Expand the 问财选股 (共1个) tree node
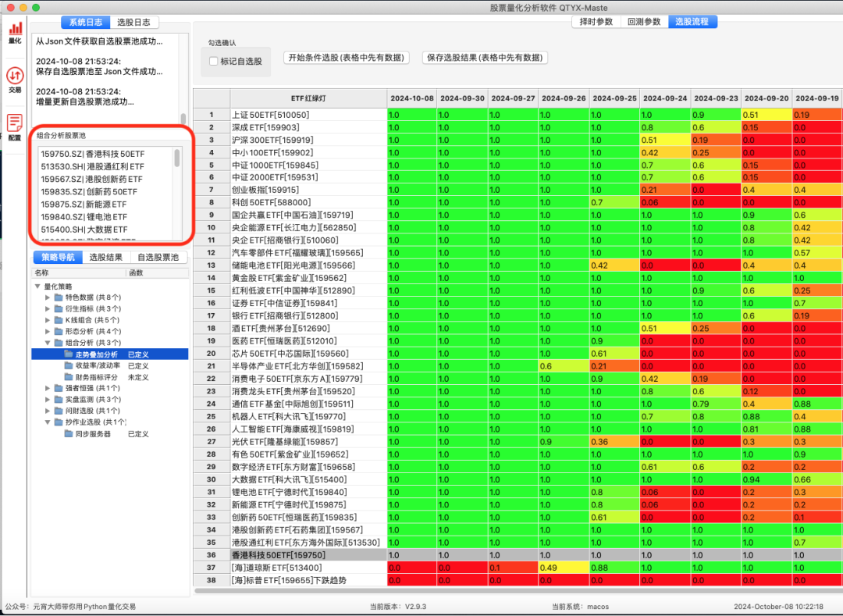This screenshot has height=616, width=843. coord(48,411)
